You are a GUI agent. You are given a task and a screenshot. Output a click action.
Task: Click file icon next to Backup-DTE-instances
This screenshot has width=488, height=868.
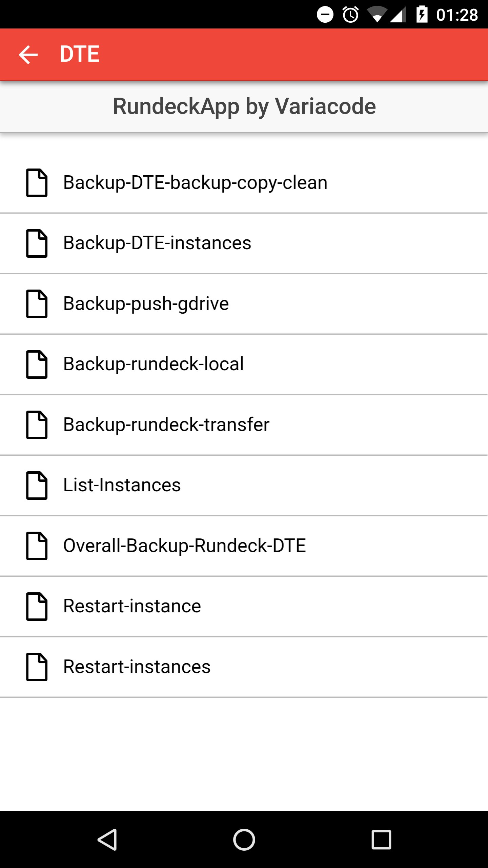point(37,243)
